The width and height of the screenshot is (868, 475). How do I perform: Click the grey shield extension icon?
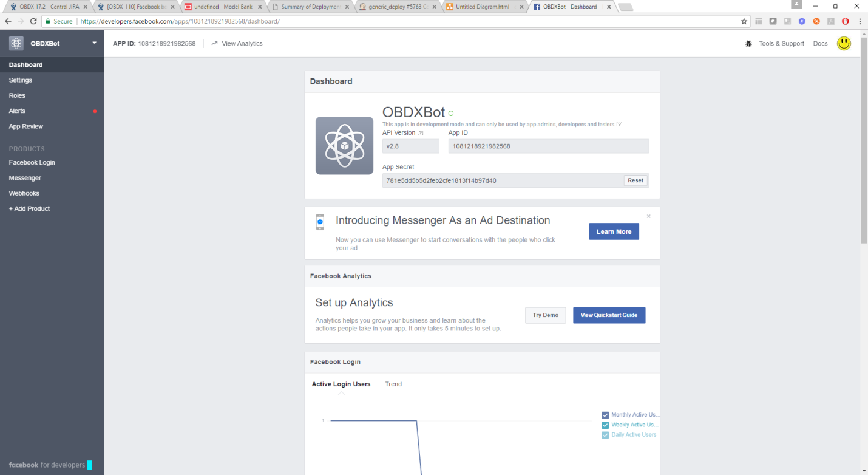[773, 21]
